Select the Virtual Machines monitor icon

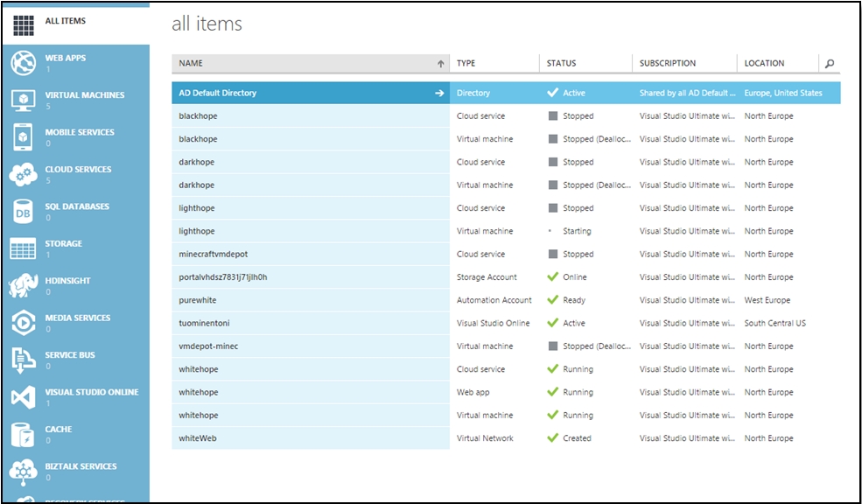pyautogui.click(x=23, y=100)
